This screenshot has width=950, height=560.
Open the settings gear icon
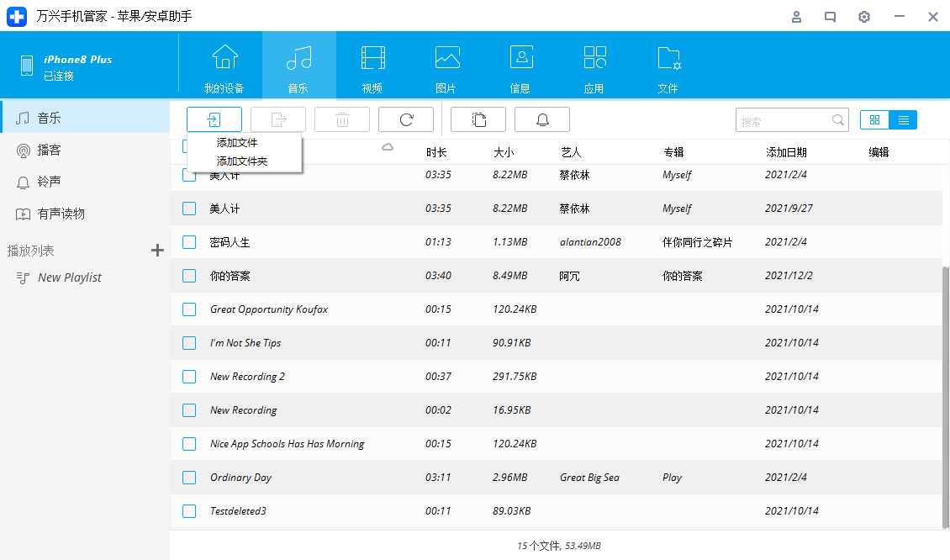(x=863, y=16)
